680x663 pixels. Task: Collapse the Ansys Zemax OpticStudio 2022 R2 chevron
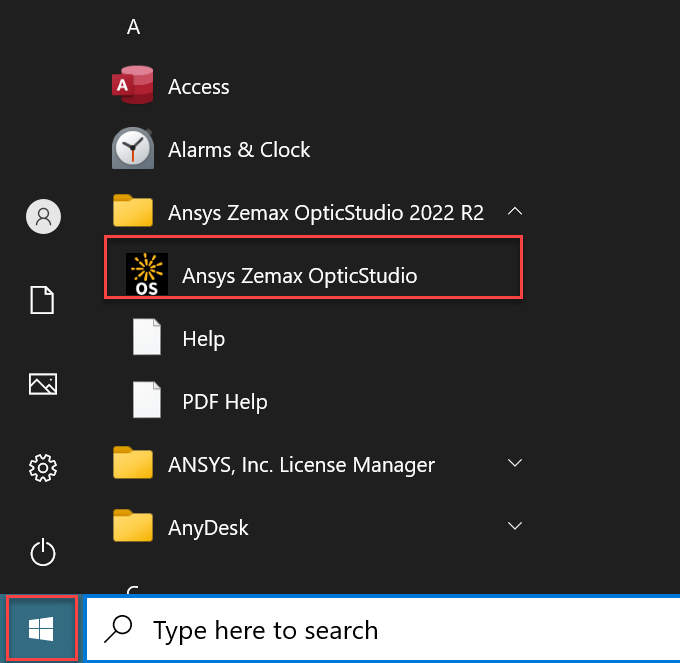[515, 211]
